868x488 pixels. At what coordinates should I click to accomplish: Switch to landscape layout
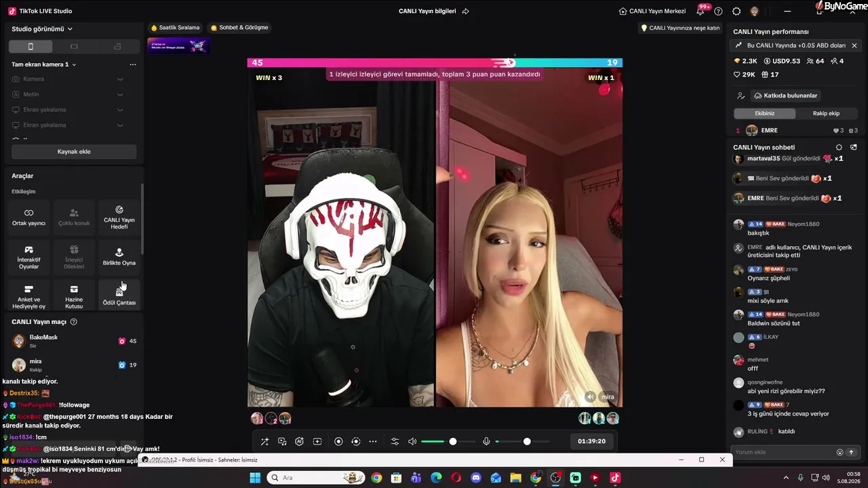coord(74,47)
